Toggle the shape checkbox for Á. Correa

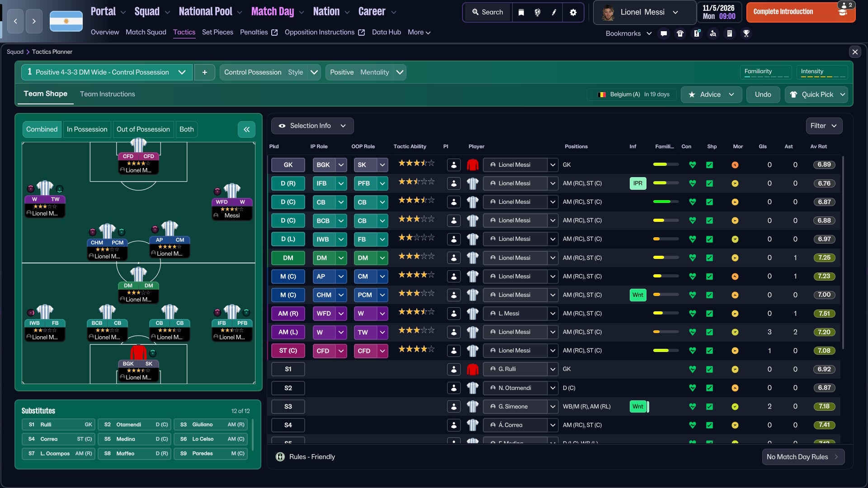tap(710, 425)
